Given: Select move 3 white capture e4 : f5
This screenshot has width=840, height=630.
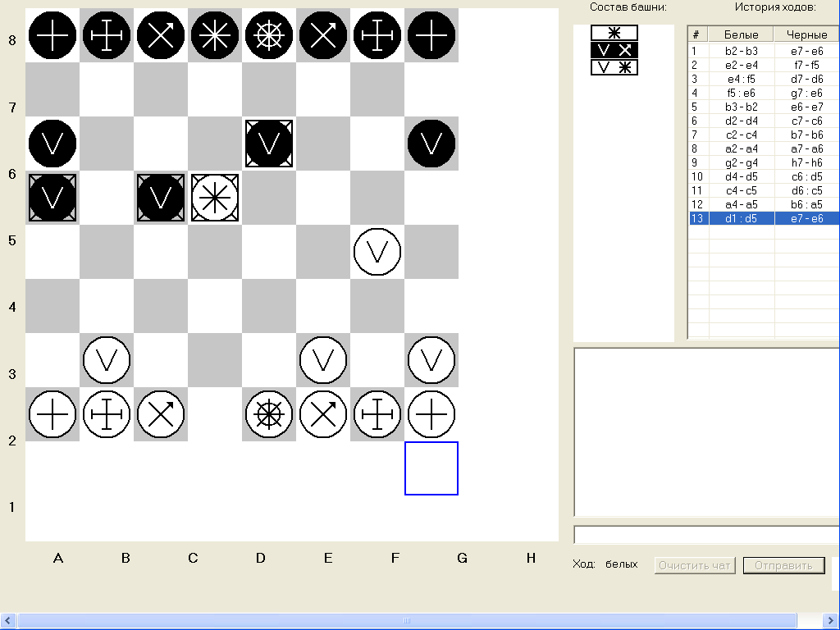Looking at the screenshot, I should point(742,79).
